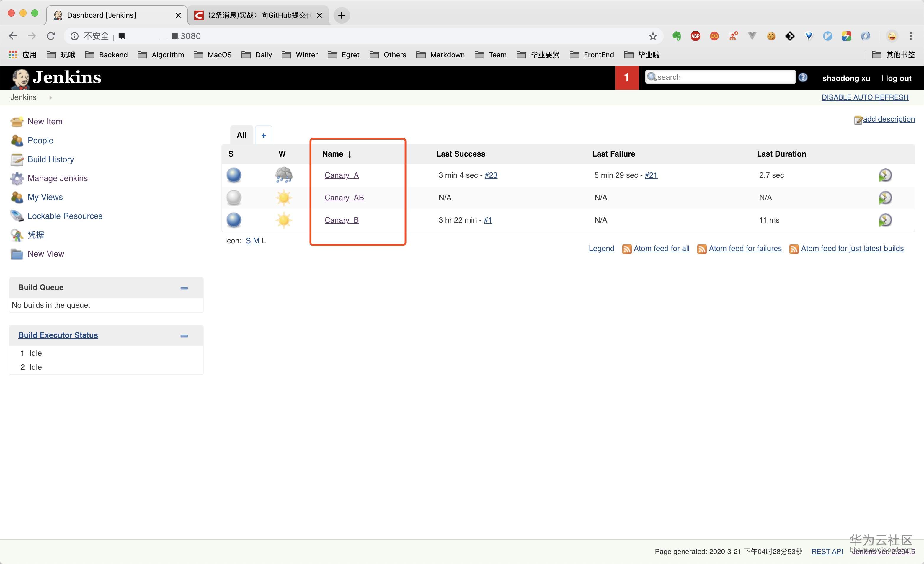Click the Build History notepad icon
The image size is (924, 564).
17,159
